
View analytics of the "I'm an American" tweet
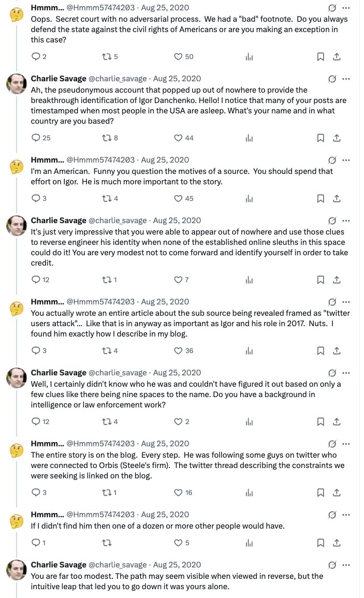click(249, 198)
